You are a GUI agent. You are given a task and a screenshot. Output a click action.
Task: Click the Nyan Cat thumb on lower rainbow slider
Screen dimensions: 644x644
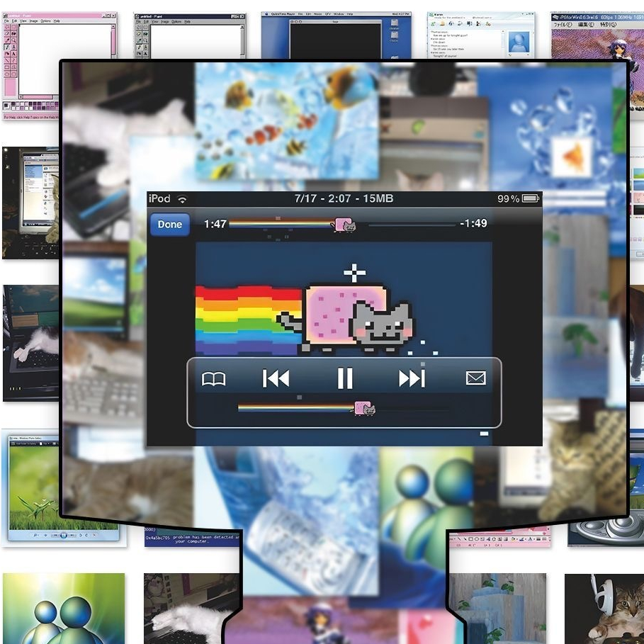click(365, 409)
